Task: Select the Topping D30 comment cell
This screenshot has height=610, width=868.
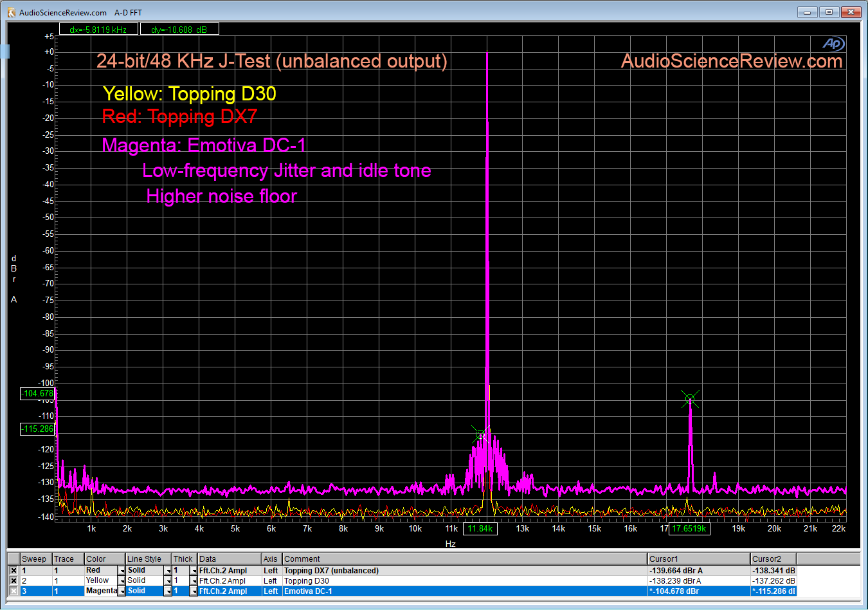Action: coord(465,581)
